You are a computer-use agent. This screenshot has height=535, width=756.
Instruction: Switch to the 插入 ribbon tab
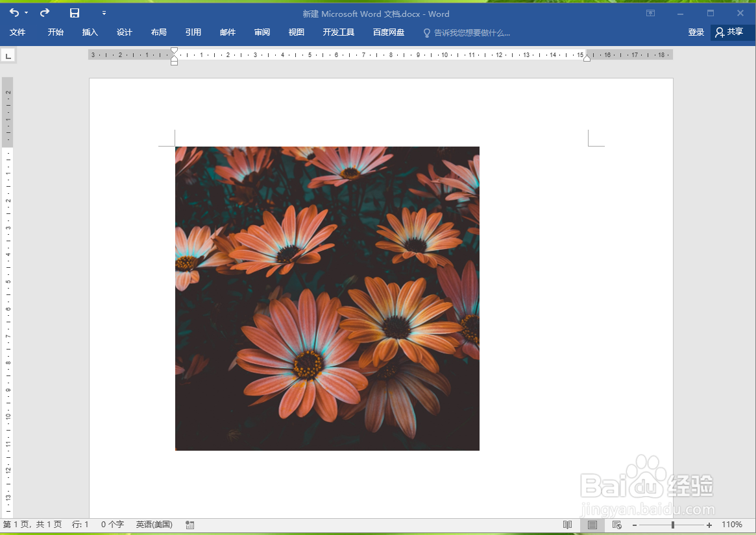[90, 32]
